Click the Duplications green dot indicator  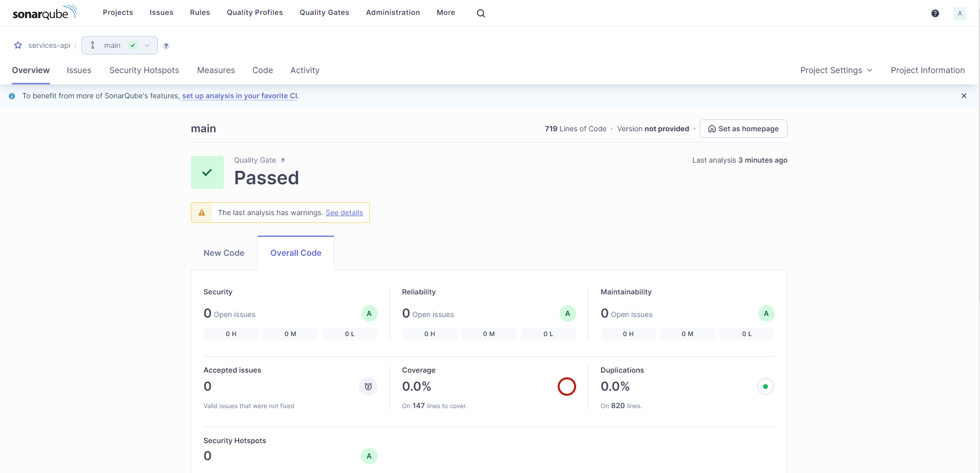[x=765, y=387]
